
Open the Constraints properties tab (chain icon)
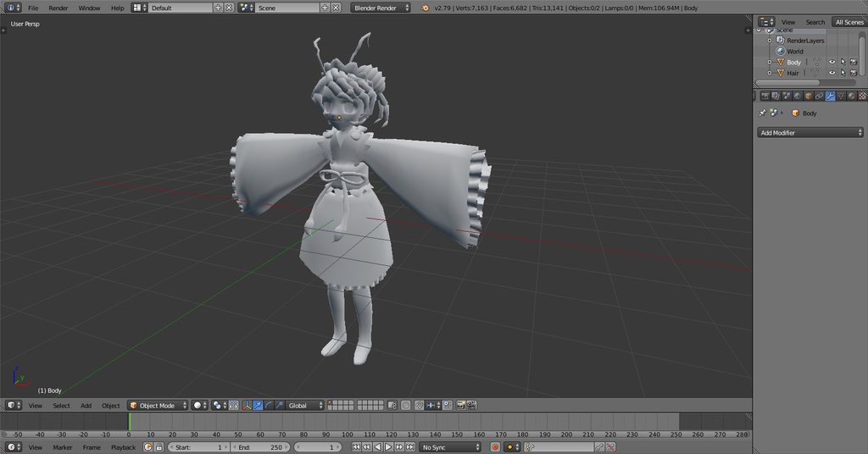tap(820, 97)
